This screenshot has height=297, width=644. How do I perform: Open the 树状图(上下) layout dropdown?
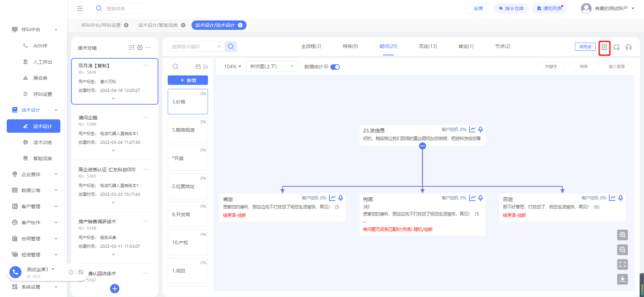pos(272,66)
